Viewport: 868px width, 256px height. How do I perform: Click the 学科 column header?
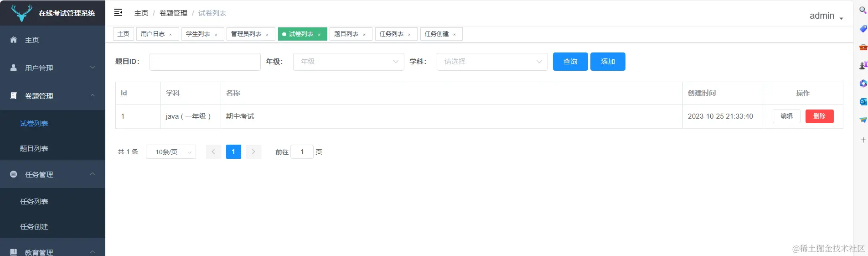coord(191,93)
